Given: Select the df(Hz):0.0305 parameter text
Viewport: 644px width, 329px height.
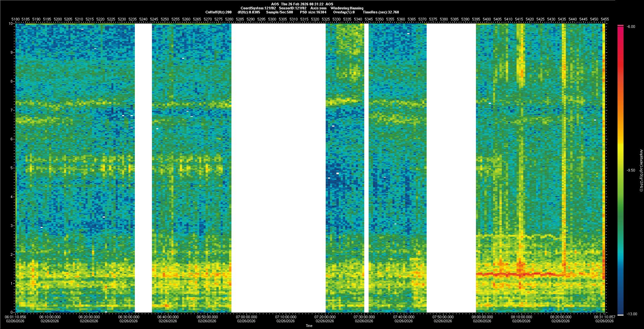Looking at the screenshot, I should [249, 12].
